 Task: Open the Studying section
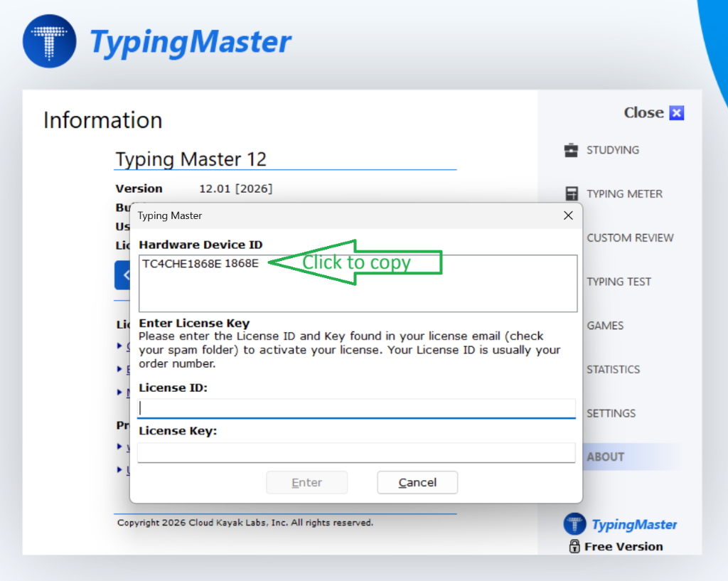pyautogui.click(x=612, y=150)
